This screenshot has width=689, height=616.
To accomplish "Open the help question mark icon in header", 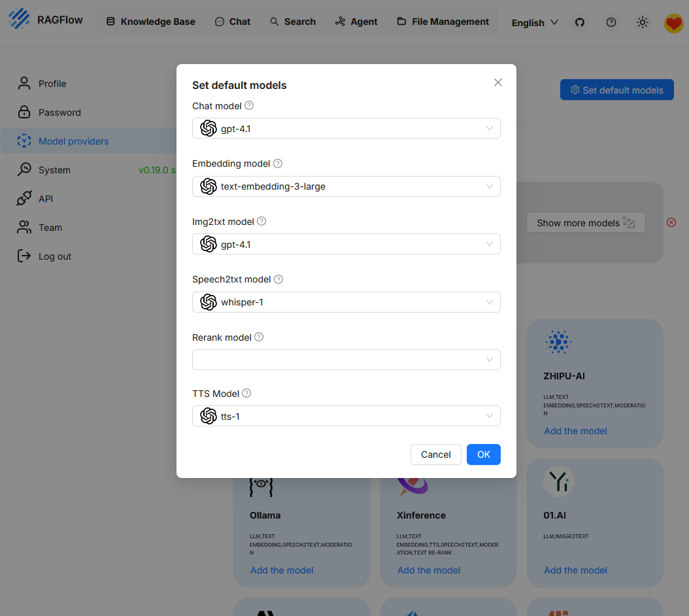I will [x=611, y=22].
